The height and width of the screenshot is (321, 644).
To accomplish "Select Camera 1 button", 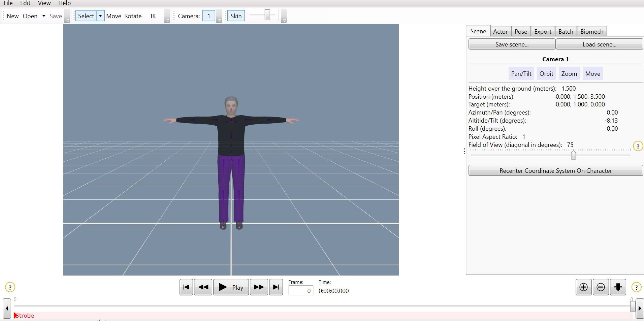I will [209, 16].
